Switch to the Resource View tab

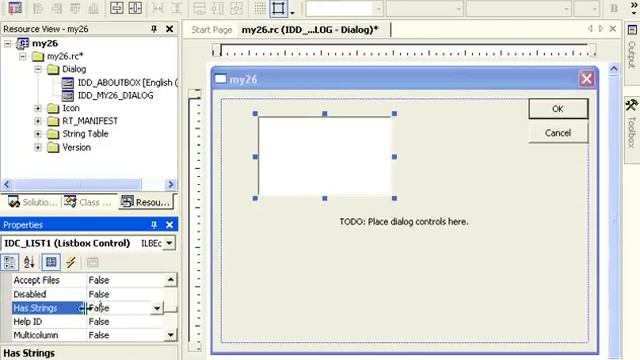click(x=146, y=202)
